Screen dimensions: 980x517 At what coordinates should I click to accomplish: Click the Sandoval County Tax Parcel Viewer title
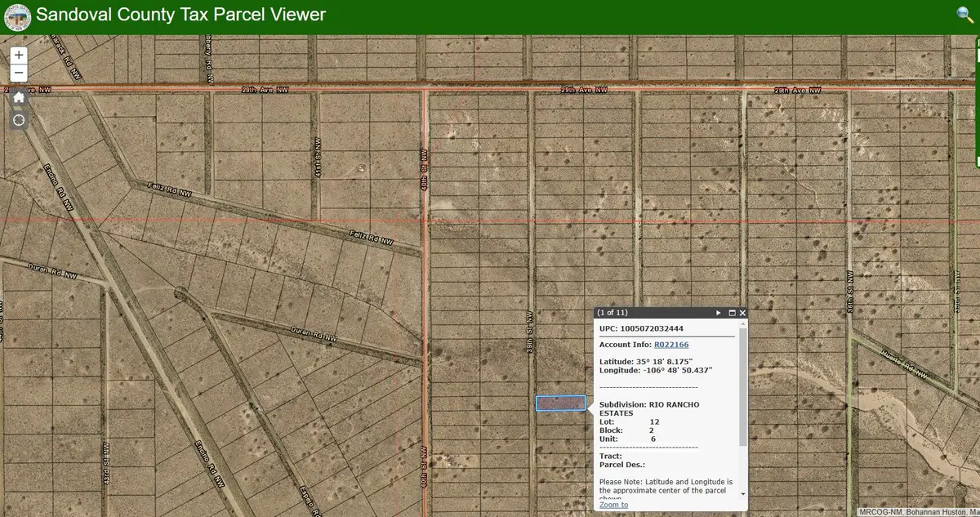181,15
